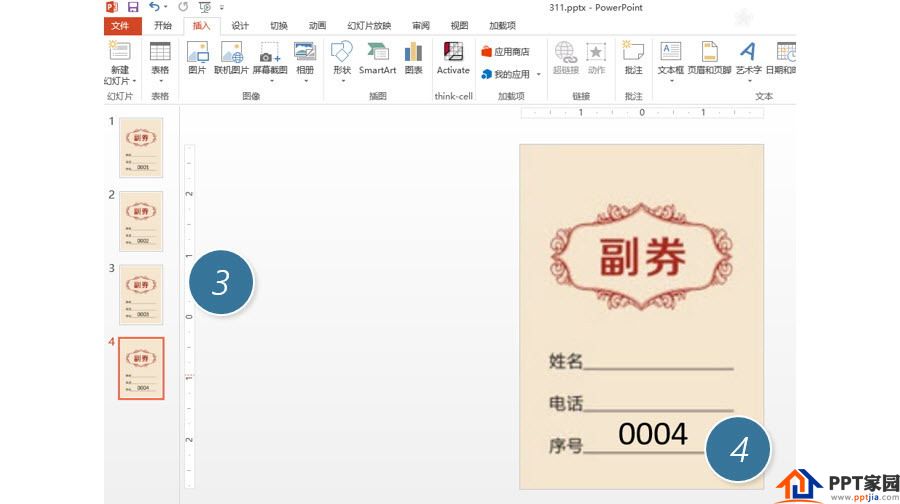Select slide 4 highlighted thumbnail
900x504 pixels.
[x=141, y=368]
